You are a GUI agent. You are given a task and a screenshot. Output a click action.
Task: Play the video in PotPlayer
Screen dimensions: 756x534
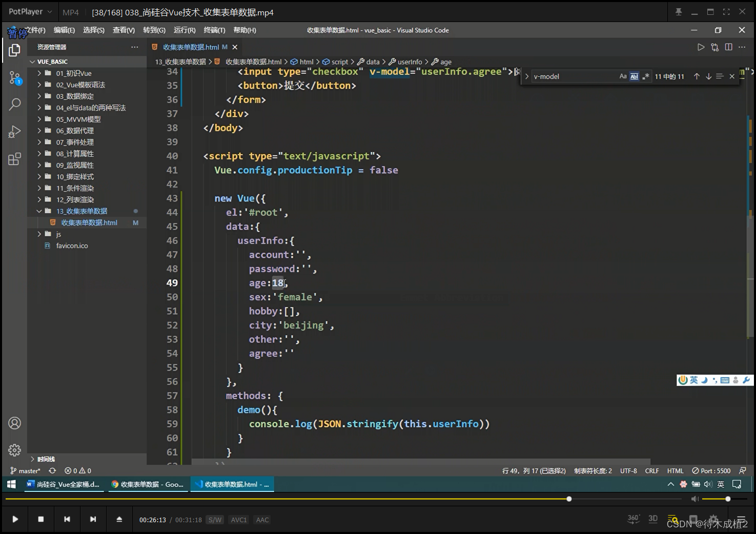point(15,519)
